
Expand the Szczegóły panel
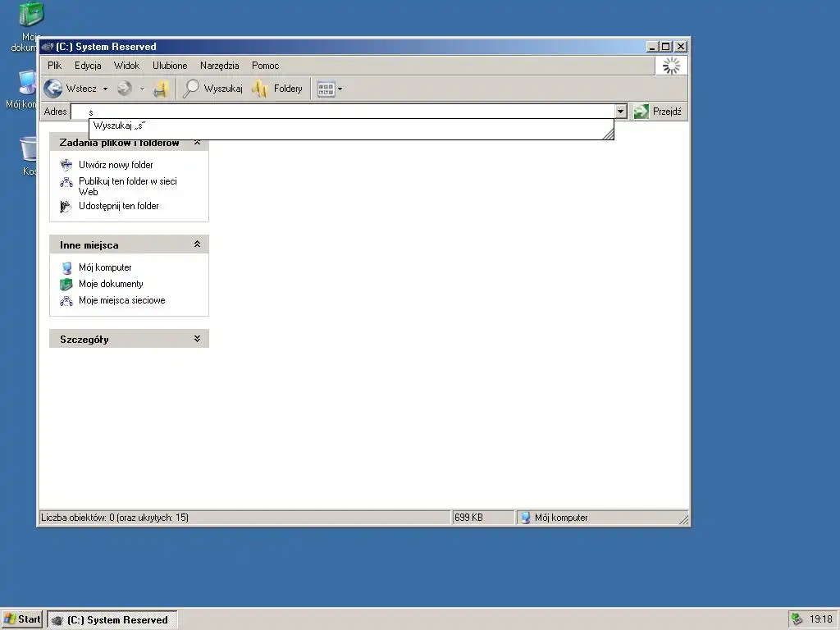coord(197,339)
